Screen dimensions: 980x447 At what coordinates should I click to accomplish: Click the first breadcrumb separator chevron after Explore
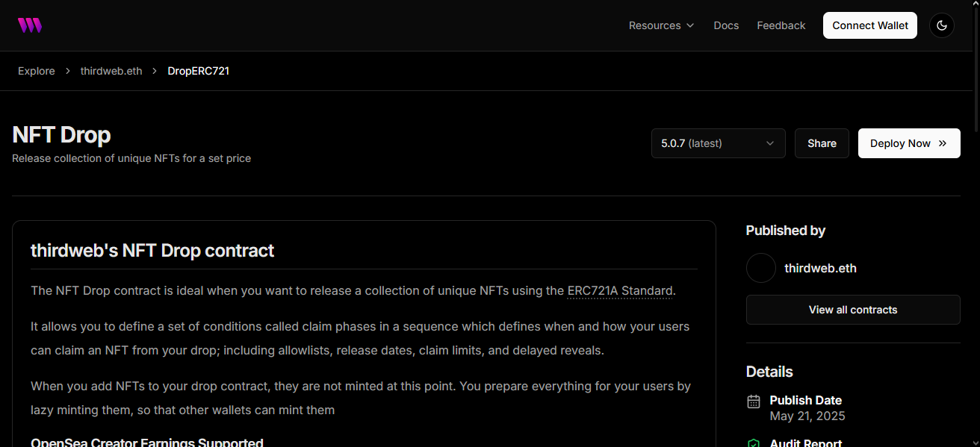(68, 71)
